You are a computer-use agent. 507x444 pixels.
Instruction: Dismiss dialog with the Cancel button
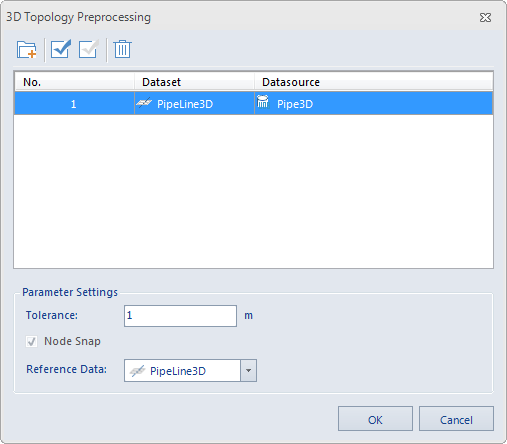point(456,419)
